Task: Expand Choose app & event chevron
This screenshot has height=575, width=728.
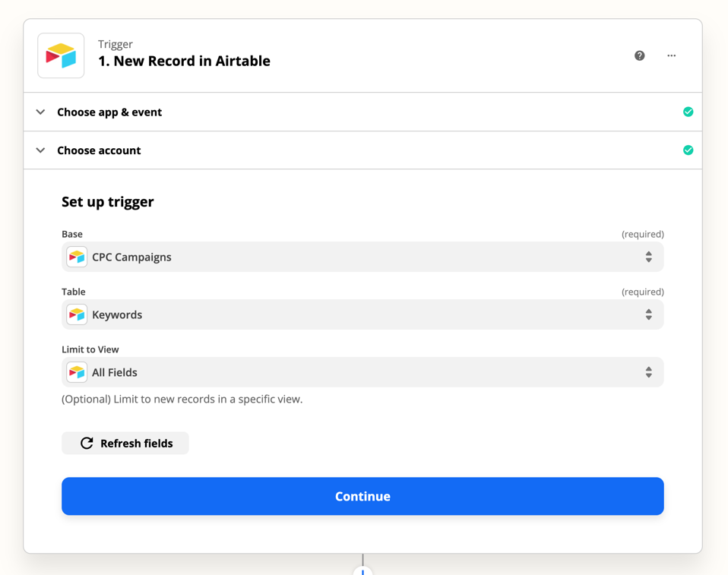Action: 41,112
